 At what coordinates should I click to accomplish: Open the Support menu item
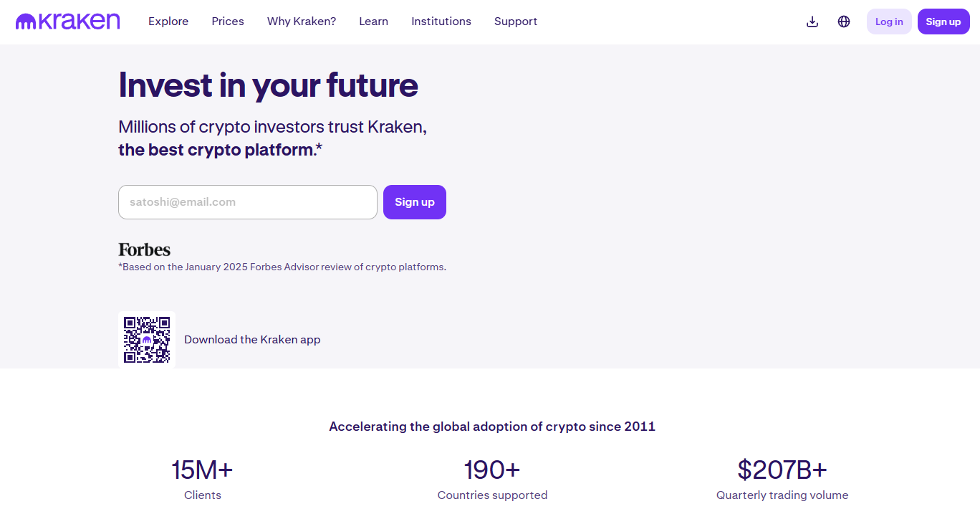(x=516, y=22)
